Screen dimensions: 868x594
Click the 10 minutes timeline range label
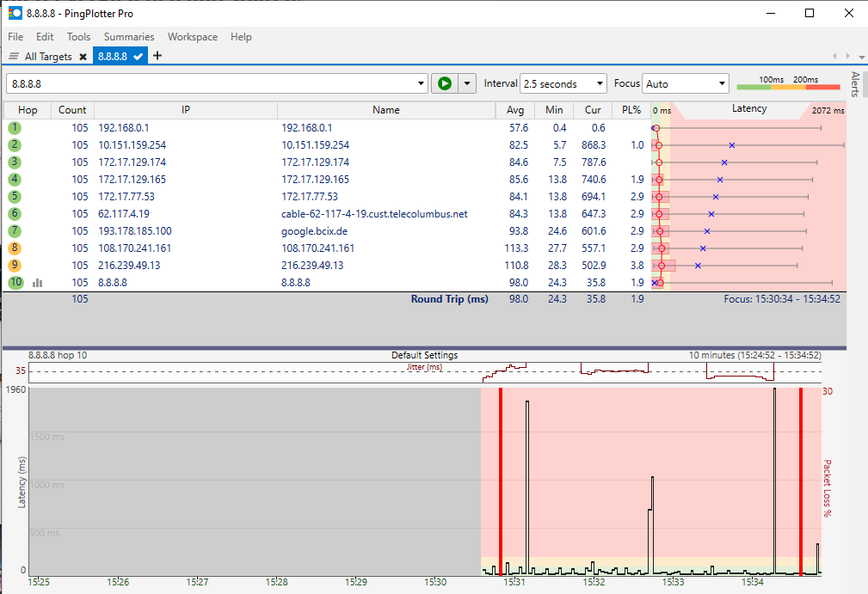pyautogui.click(x=755, y=355)
